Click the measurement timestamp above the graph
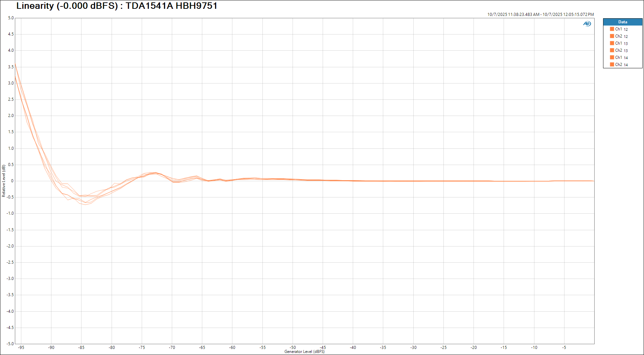644x355 pixels. point(540,15)
